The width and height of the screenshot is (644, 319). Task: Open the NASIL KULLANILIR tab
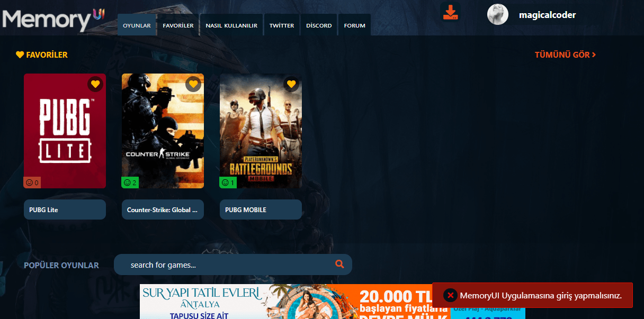231,25
